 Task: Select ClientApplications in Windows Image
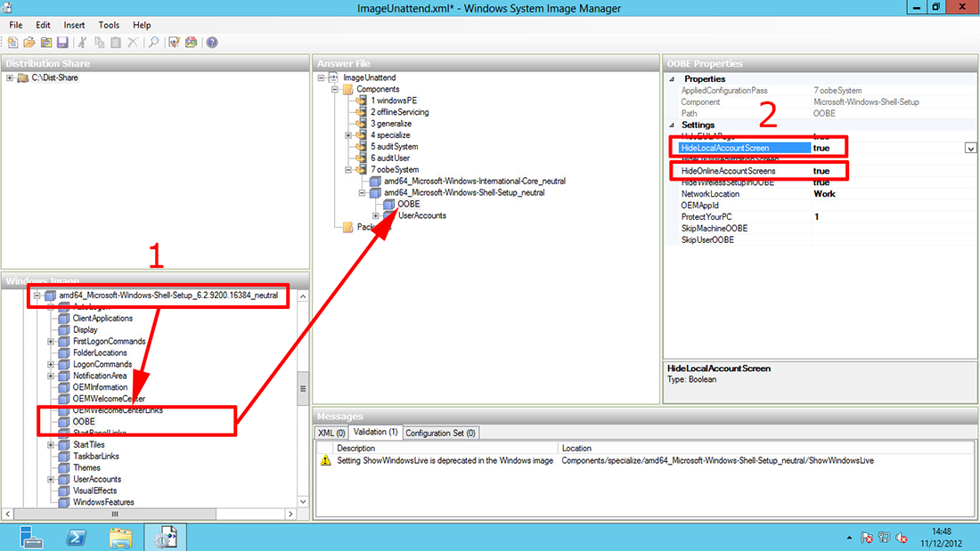click(x=102, y=319)
